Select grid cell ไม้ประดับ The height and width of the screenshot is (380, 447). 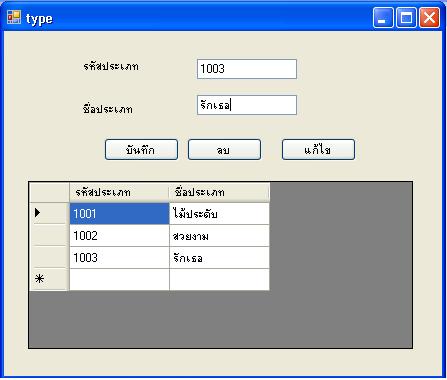(x=219, y=214)
